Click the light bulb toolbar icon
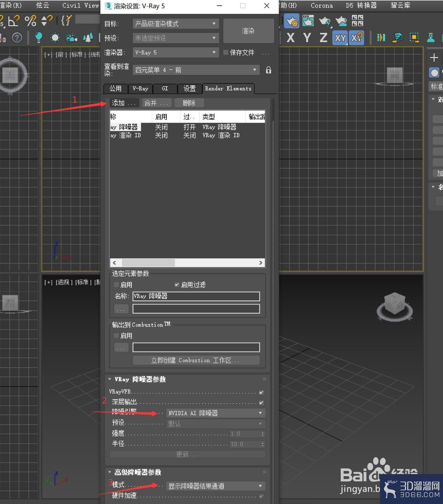The image size is (443, 504). click(38, 38)
